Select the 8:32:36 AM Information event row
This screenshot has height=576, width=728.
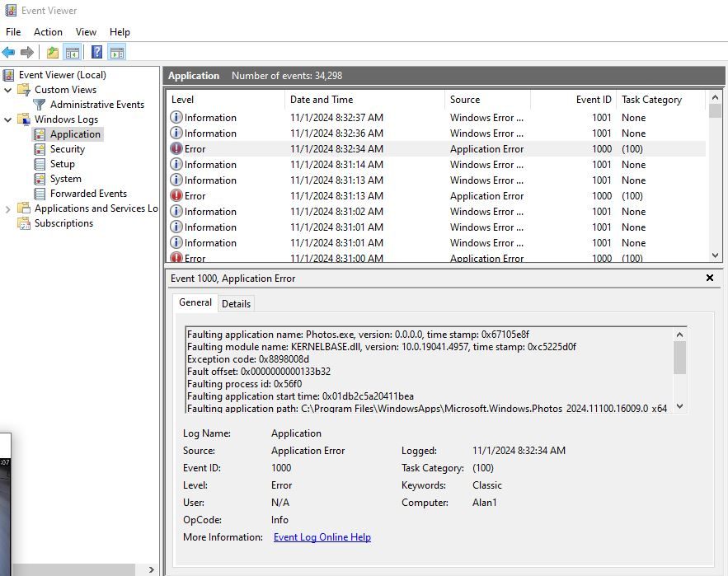tap(436, 133)
